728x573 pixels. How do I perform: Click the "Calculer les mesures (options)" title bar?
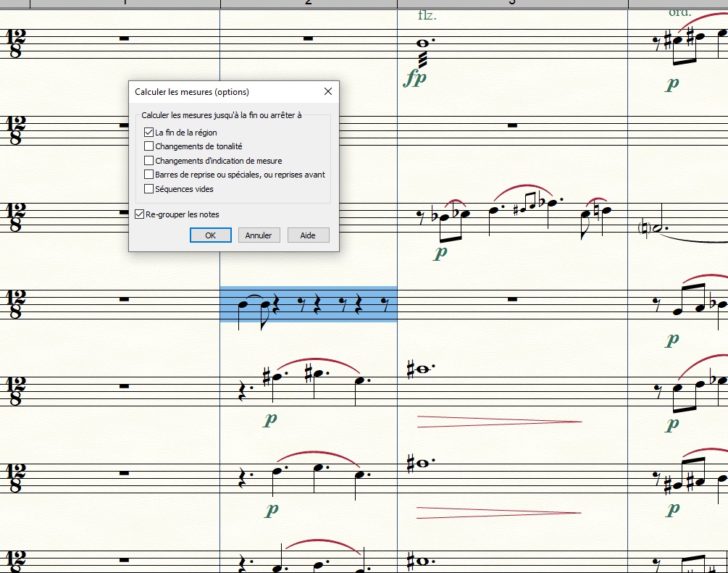(x=217, y=92)
